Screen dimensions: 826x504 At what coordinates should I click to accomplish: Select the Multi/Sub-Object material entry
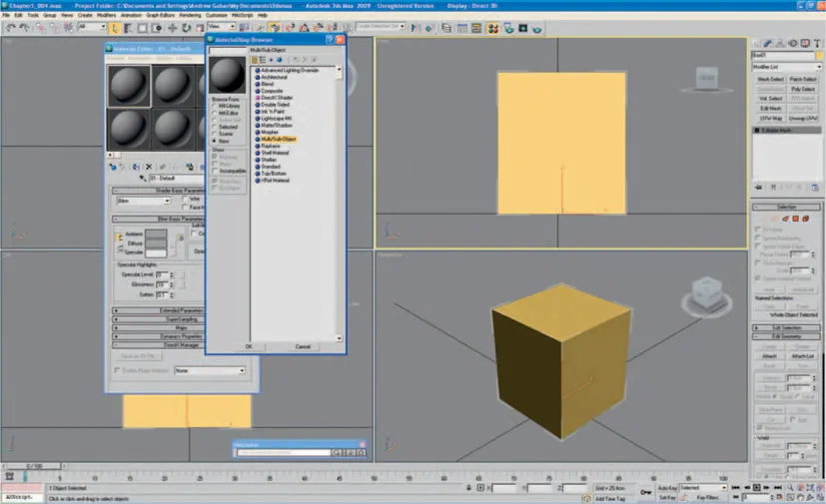point(280,138)
